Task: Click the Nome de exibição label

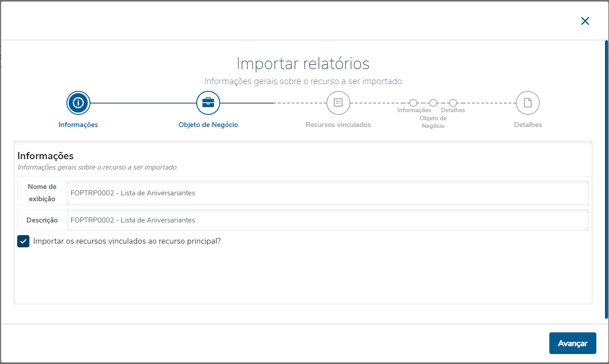Action: [x=42, y=193]
